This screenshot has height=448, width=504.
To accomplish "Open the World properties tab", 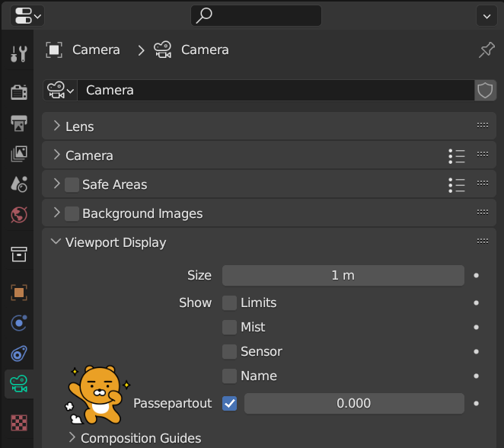I will tap(19, 215).
